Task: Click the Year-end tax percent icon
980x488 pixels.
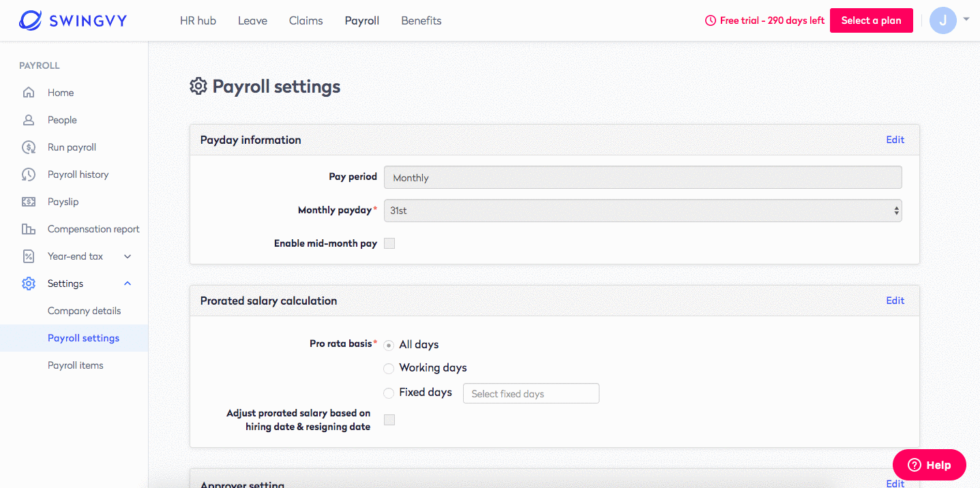Action: pos(29,256)
